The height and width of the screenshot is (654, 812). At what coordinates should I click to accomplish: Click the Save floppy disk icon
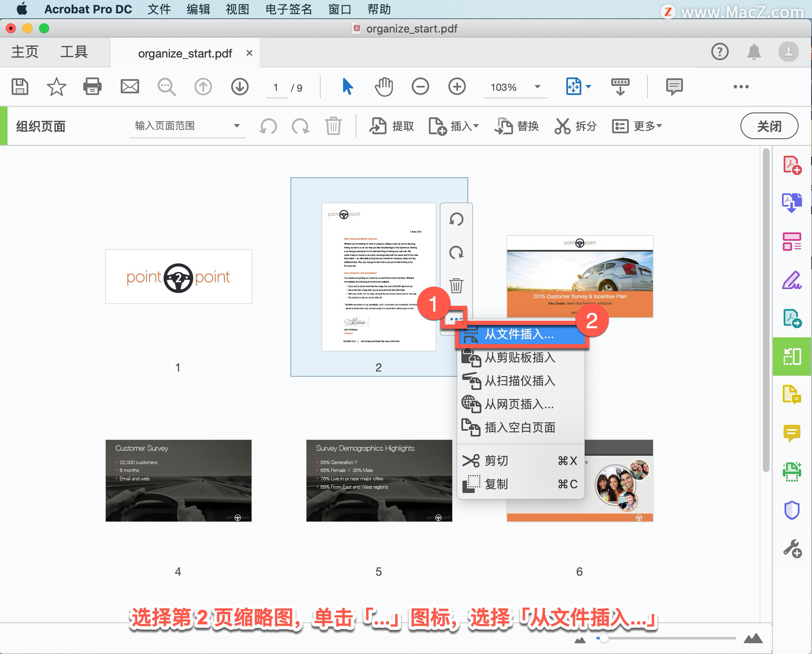pyautogui.click(x=19, y=87)
